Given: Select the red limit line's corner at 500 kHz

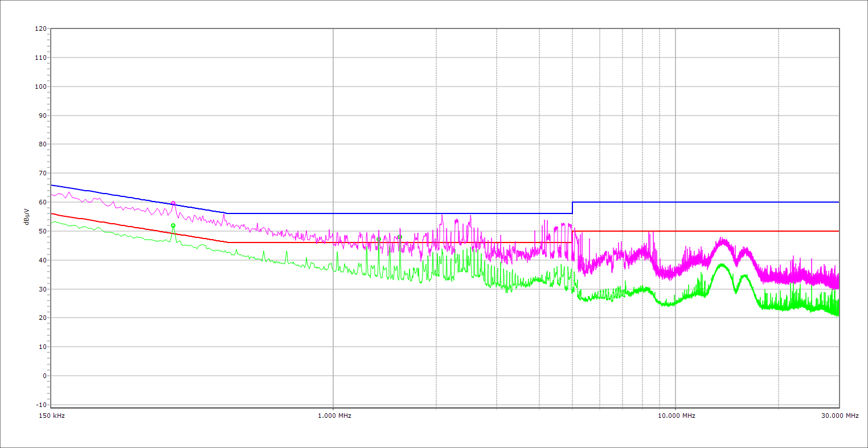Looking at the screenshot, I should (x=228, y=242).
